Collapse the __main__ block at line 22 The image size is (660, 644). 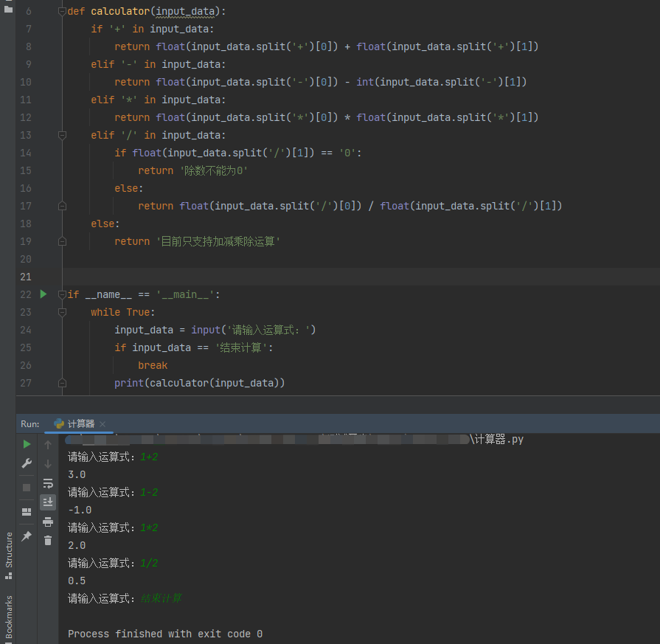(62, 294)
